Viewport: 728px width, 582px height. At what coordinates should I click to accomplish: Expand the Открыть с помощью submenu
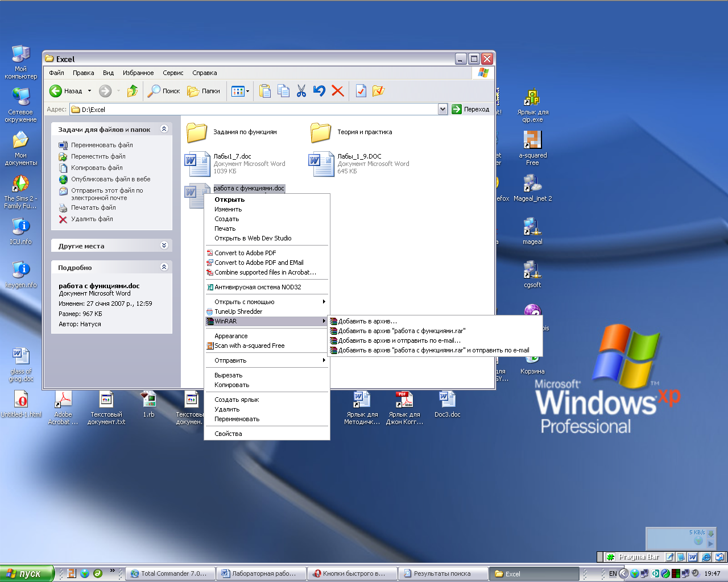pyautogui.click(x=267, y=302)
